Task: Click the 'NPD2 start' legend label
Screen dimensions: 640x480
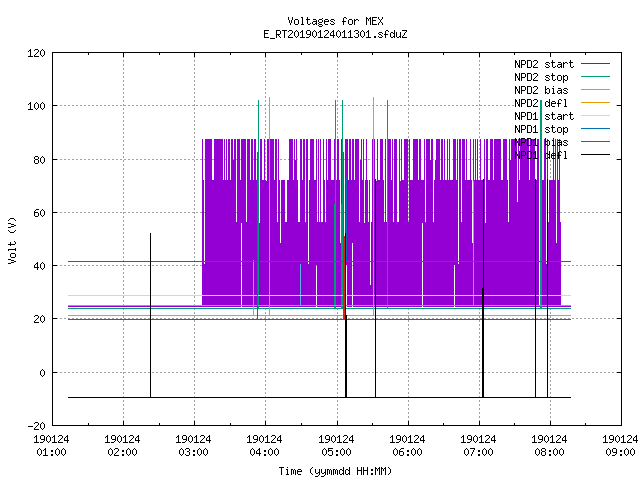Action: (x=544, y=64)
